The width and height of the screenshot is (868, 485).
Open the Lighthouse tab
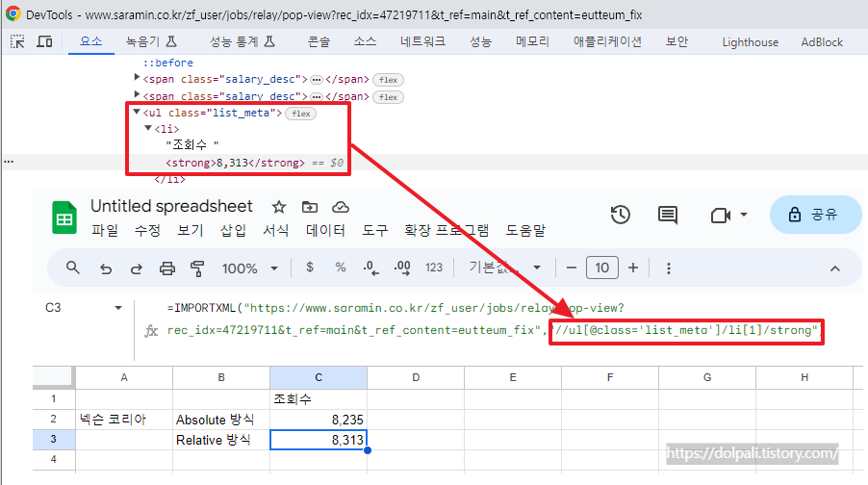750,42
